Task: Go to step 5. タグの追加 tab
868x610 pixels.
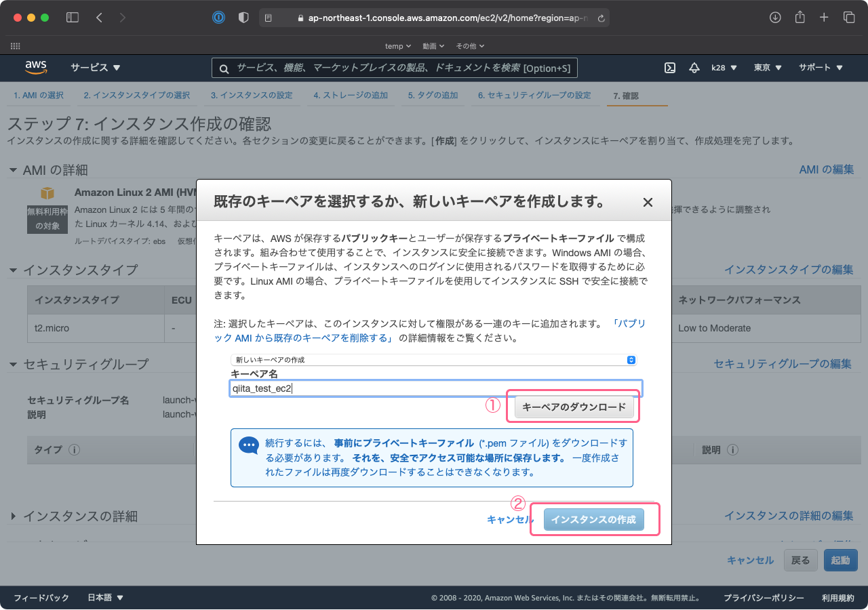Action: tap(433, 96)
